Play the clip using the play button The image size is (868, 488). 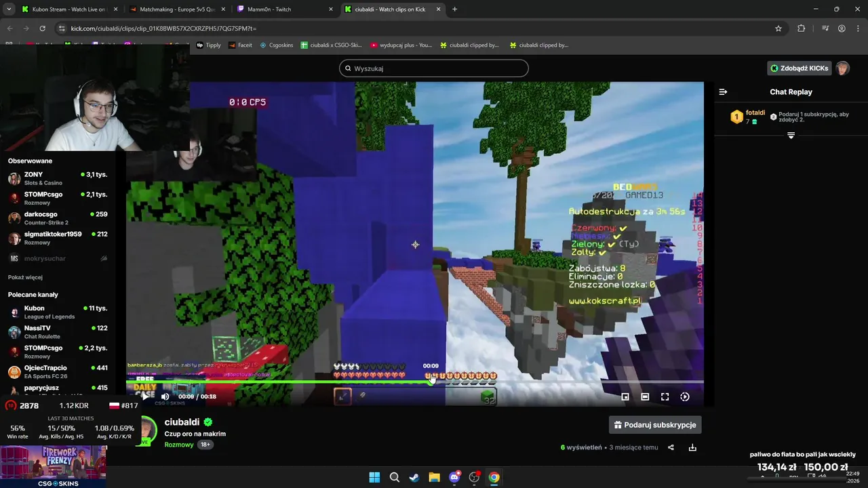[x=144, y=396]
